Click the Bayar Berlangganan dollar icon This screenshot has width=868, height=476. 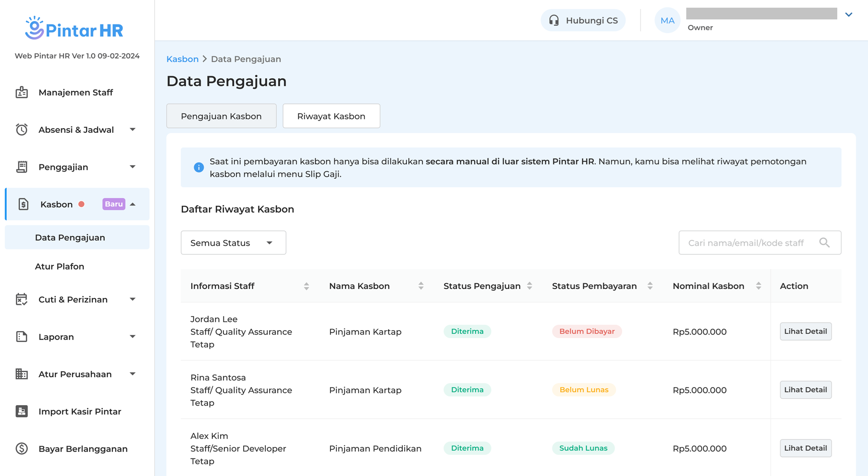click(22, 449)
